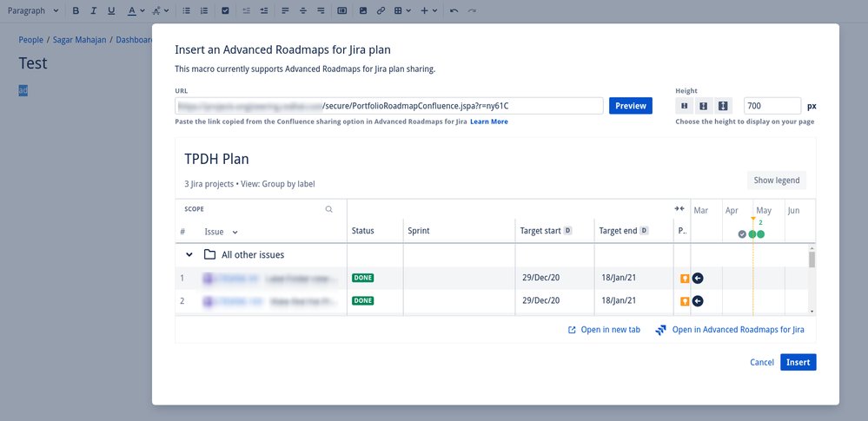Click the Sprint column header
The image size is (868, 421).
pyautogui.click(x=419, y=231)
